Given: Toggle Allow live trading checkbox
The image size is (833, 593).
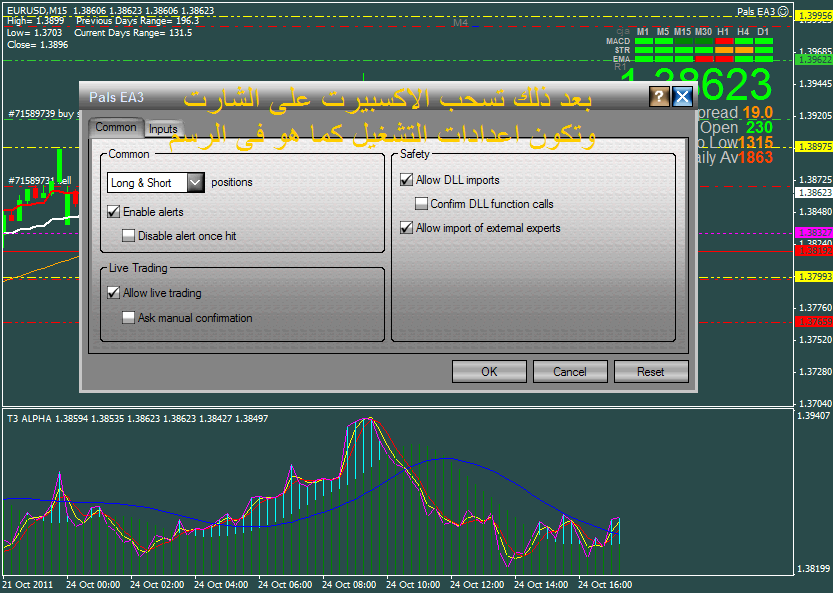Looking at the screenshot, I should (113, 293).
